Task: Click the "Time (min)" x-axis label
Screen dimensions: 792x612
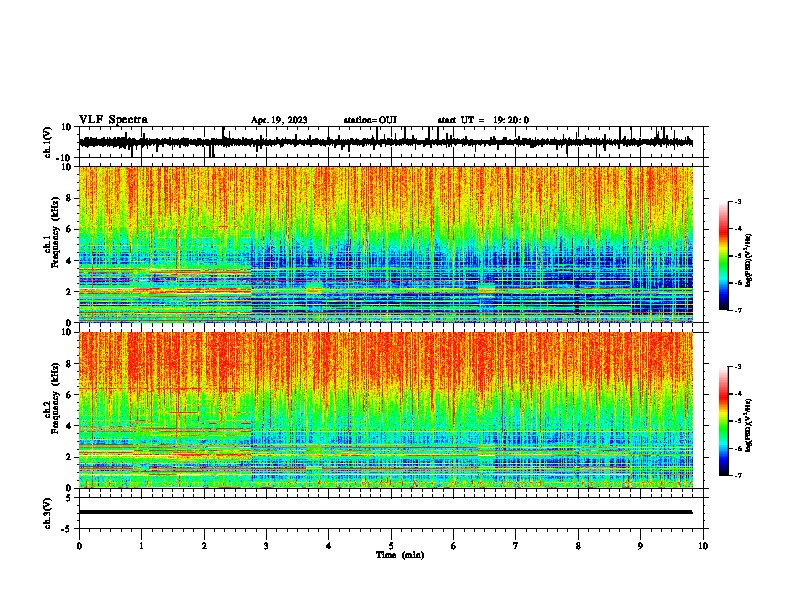Action: pyautogui.click(x=400, y=555)
